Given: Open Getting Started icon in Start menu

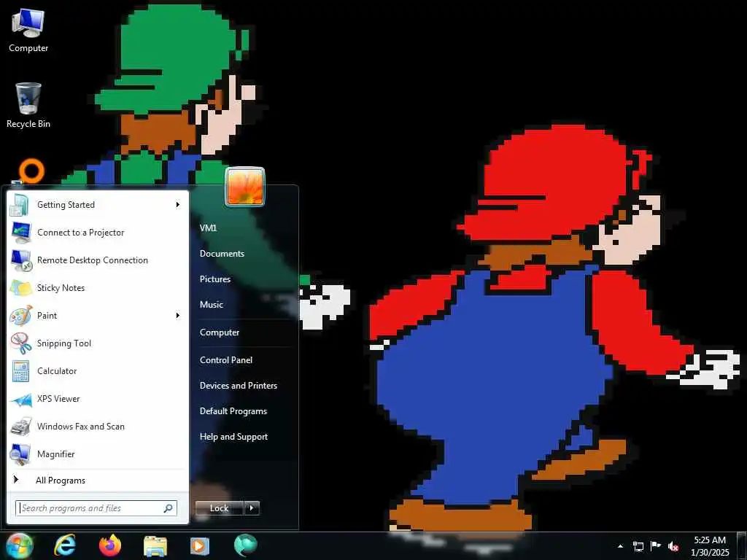Looking at the screenshot, I should click(20, 205).
